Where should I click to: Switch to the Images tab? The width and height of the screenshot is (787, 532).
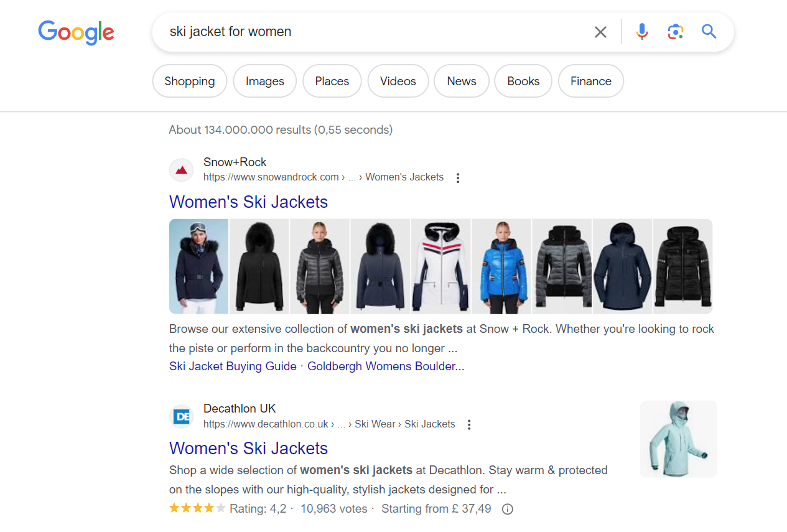coord(264,81)
